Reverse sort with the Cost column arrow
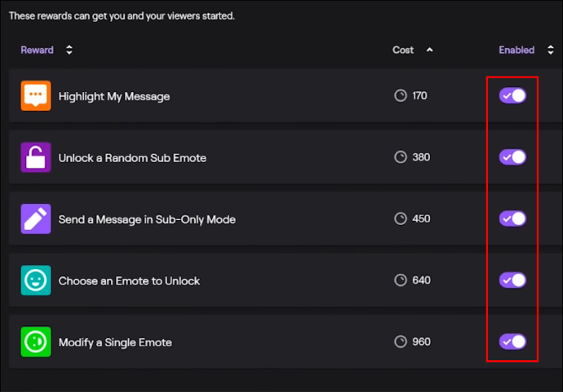Image resolution: width=563 pixels, height=392 pixels. [x=429, y=50]
